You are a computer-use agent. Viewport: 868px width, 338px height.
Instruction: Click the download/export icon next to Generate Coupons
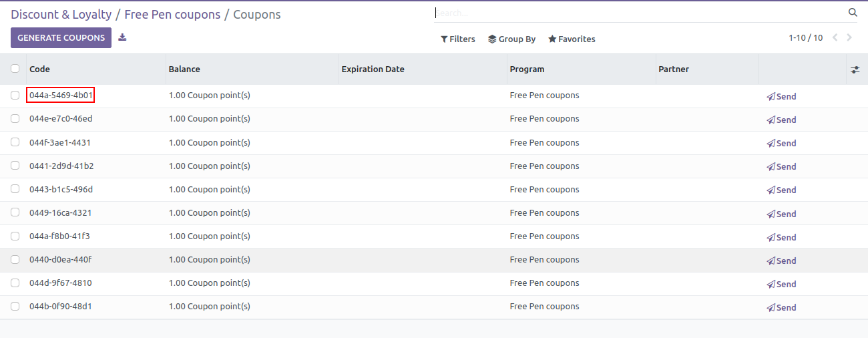coord(122,37)
